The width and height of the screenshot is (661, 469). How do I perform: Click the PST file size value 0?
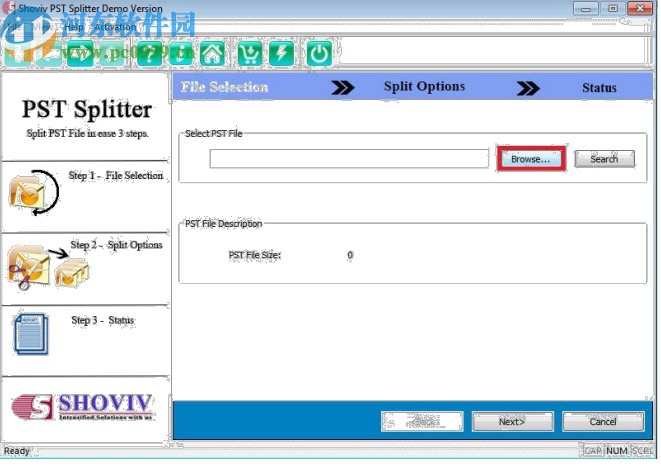point(350,255)
